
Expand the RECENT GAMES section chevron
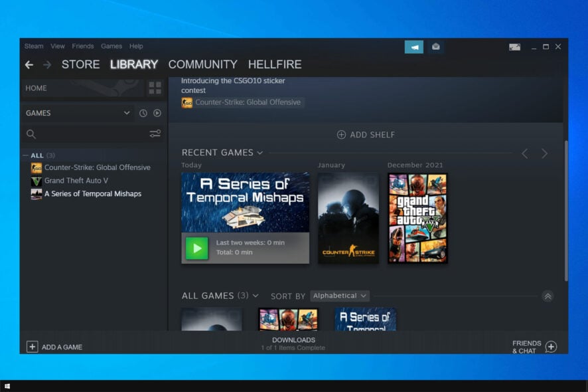click(x=259, y=152)
